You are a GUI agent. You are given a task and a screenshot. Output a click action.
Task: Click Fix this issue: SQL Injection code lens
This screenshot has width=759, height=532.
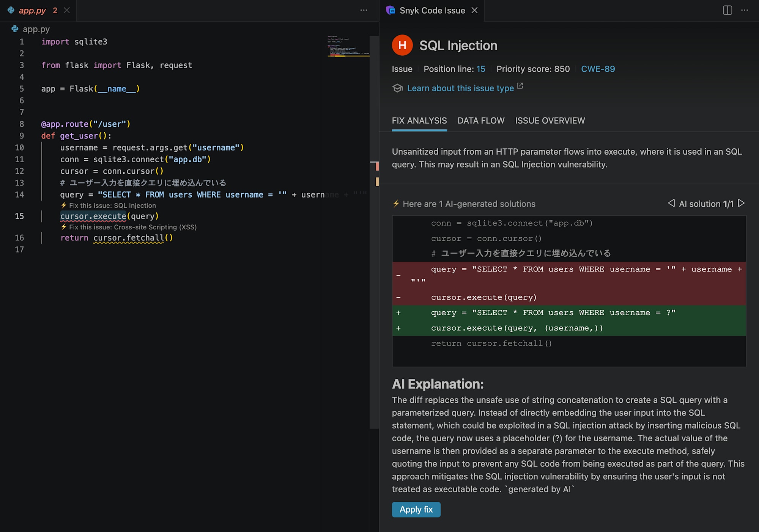coord(112,206)
